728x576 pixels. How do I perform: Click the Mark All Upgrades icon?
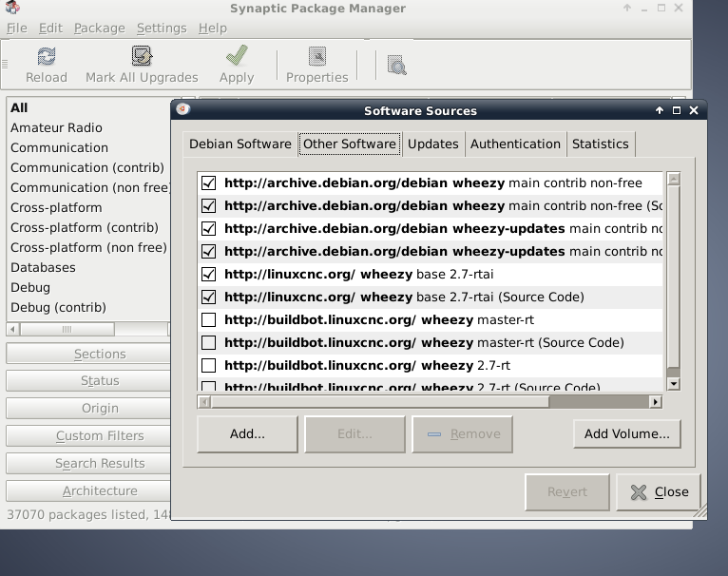coord(142,56)
